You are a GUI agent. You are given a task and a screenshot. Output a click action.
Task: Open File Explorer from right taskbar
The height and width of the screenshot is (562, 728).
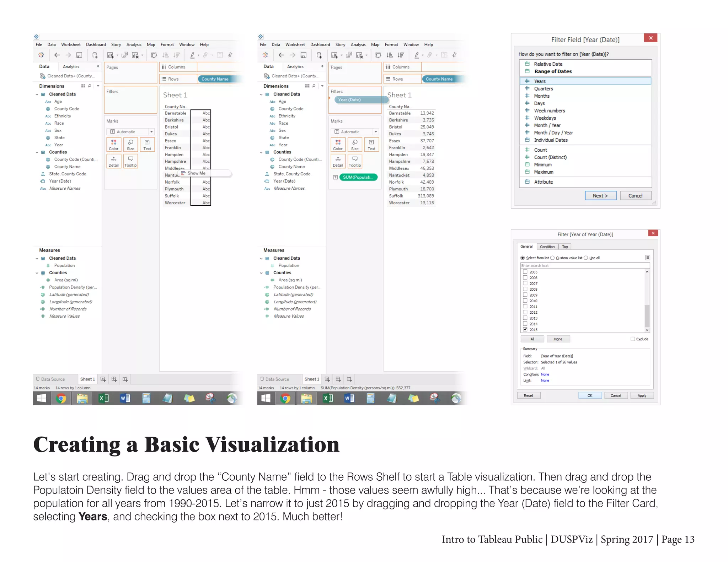[x=306, y=399]
